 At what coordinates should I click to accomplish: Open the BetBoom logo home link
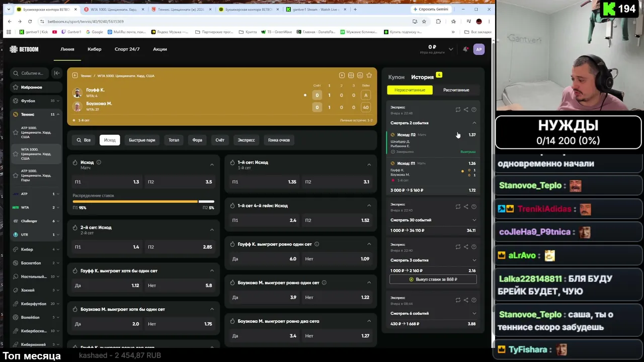pos(24,49)
